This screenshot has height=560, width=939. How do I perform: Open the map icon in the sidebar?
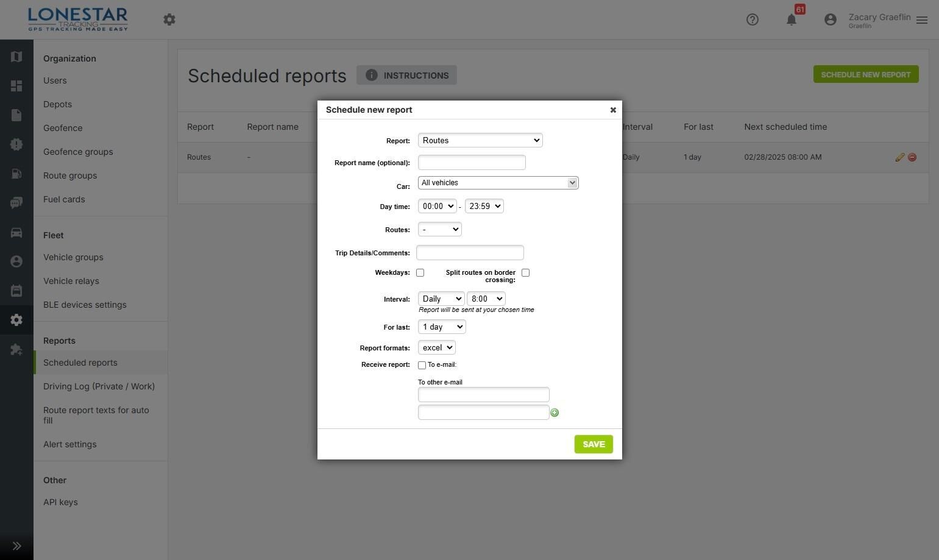tap(16, 57)
